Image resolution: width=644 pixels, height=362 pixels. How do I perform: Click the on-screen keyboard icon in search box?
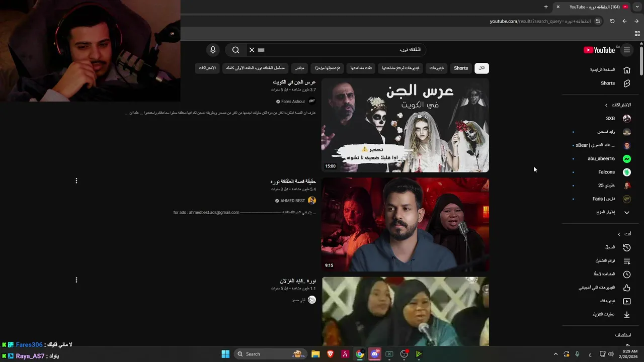click(x=261, y=50)
